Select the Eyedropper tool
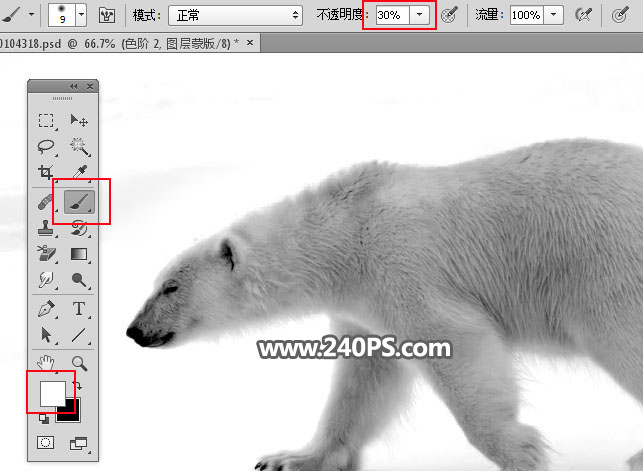Viewport: 643px width, 471px height. tap(78, 173)
